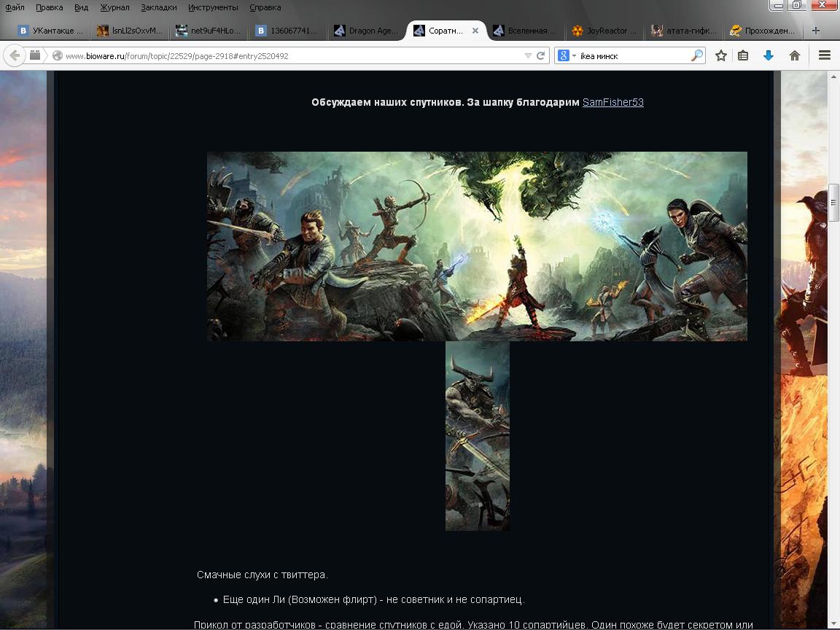Screen dimensions: 840x630
Task: Maximize or restore the browser window
Action: tap(796, 5)
